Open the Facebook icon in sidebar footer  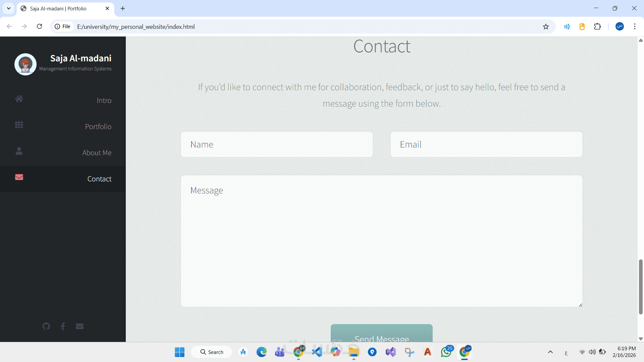tap(63, 326)
